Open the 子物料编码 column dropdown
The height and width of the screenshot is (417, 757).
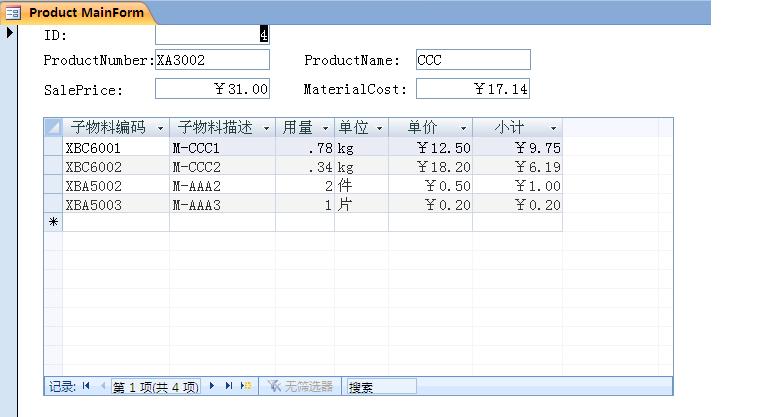[x=160, y=129]
